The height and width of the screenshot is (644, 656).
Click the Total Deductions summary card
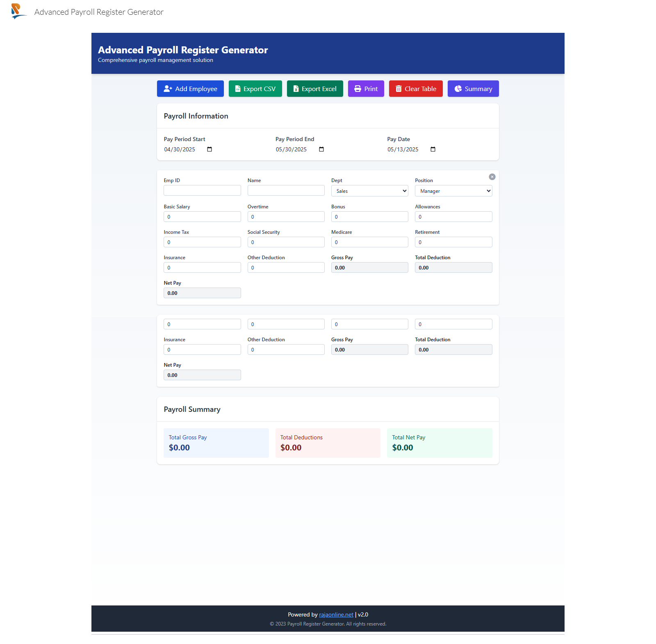(328, 443)
